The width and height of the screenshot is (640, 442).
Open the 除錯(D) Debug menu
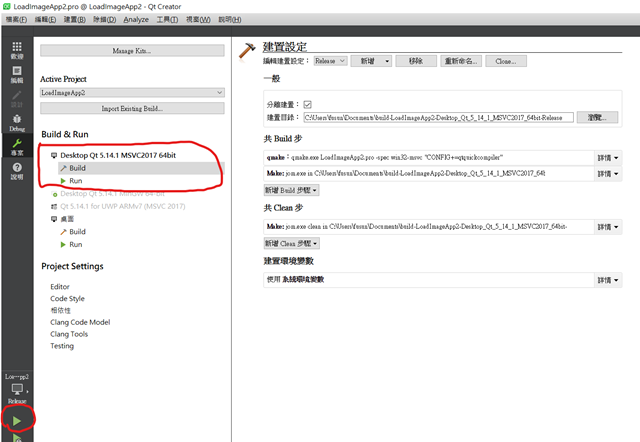(x=104, y=19)
